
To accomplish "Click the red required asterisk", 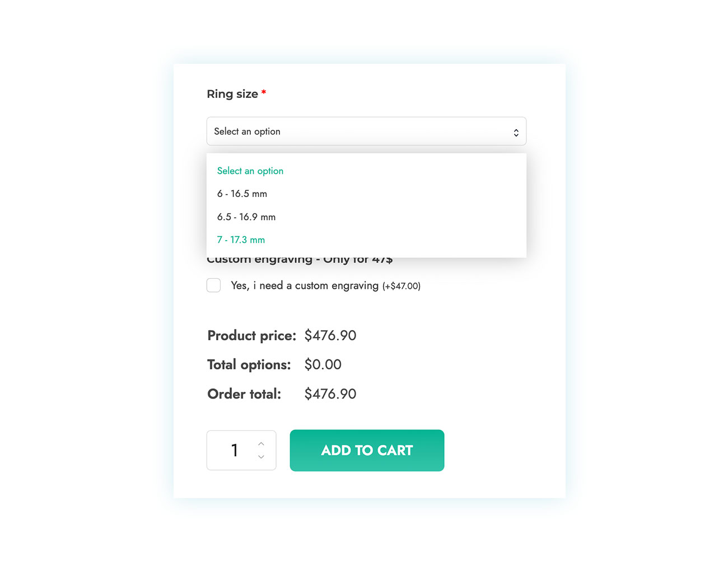I will pyautogui.click(x=264, y=92).
